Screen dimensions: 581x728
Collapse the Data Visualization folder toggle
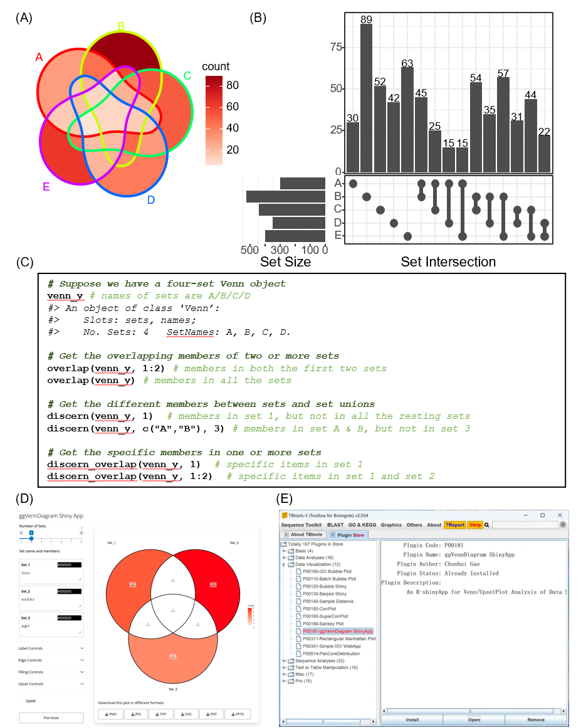pyautogui.click(x=283, y=564)
